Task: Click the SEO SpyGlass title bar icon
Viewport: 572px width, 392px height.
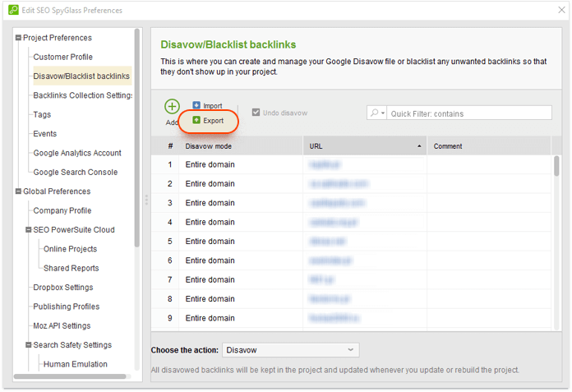Action: 13,10
